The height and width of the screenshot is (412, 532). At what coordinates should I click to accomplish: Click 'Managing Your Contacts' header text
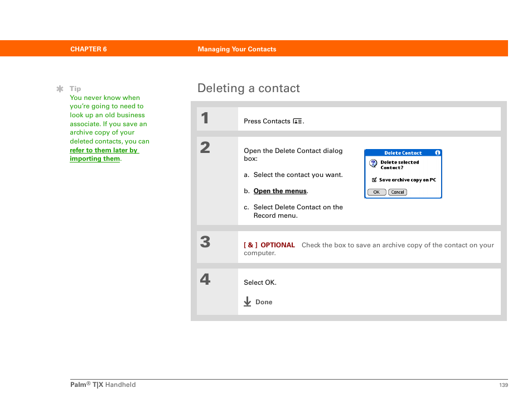(x=237, y=49)
